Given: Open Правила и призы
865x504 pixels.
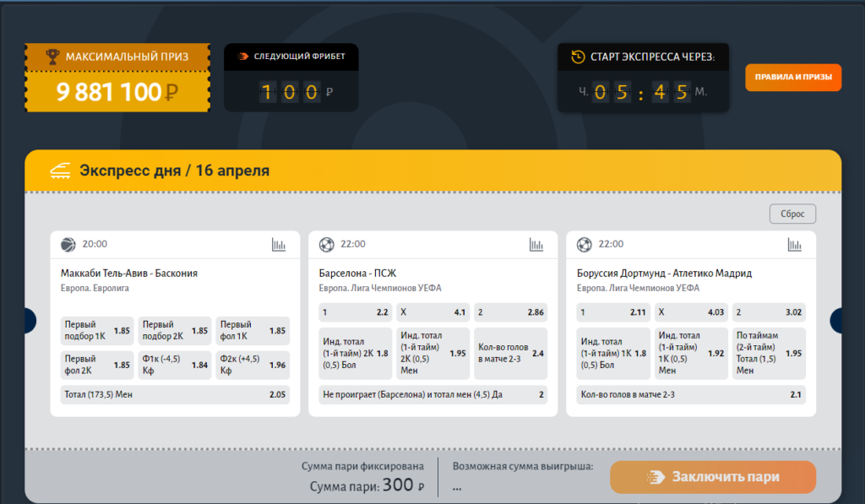Looking at the screenshot, I should [793, 77].
